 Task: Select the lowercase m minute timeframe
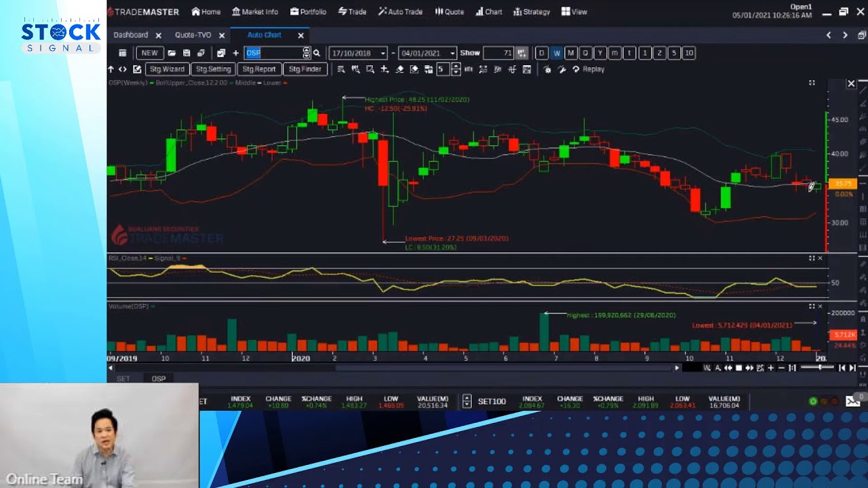(x=614, y=53)
